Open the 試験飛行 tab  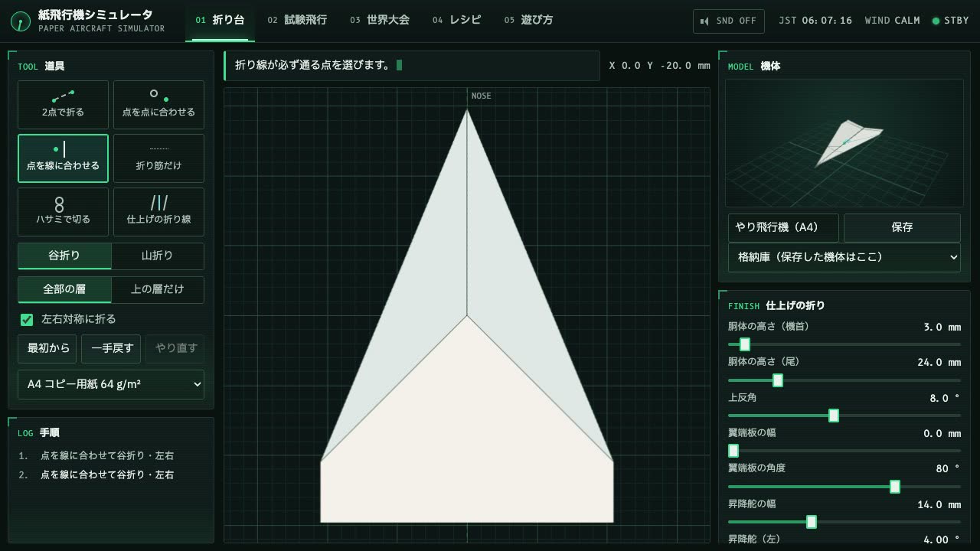pyautogui.click(x=297, y=21)
